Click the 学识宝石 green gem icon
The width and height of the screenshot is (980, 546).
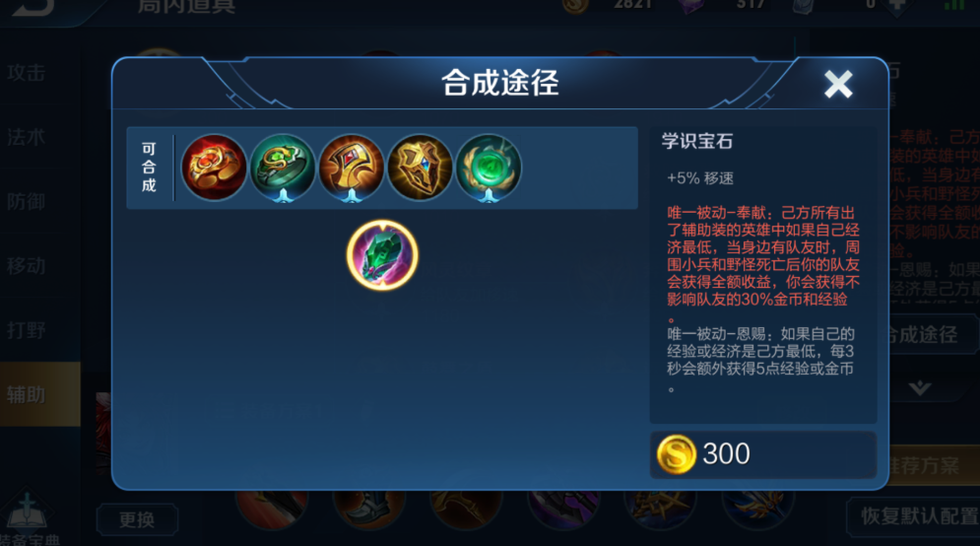382,255
